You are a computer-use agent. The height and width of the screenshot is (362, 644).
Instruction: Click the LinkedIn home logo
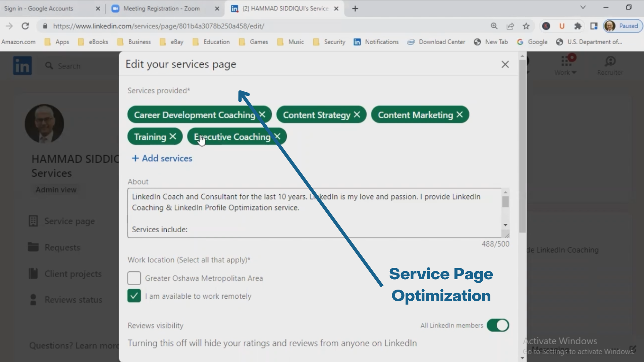[x=22, y=66]
